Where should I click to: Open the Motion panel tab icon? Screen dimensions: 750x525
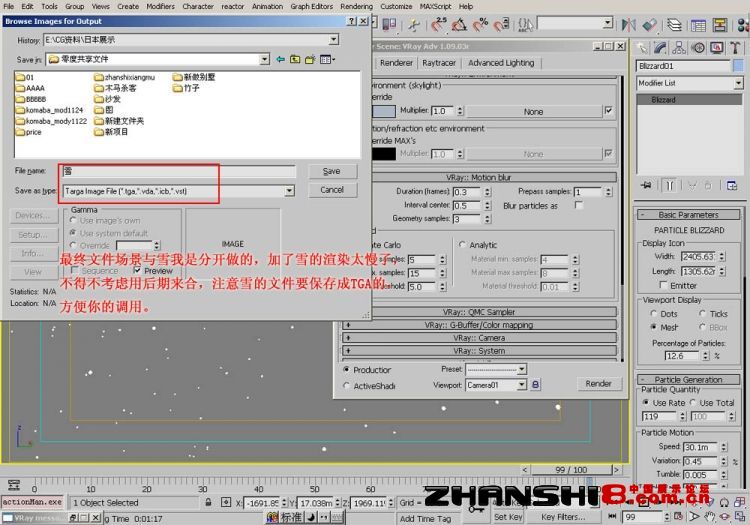tap(698, 47)
